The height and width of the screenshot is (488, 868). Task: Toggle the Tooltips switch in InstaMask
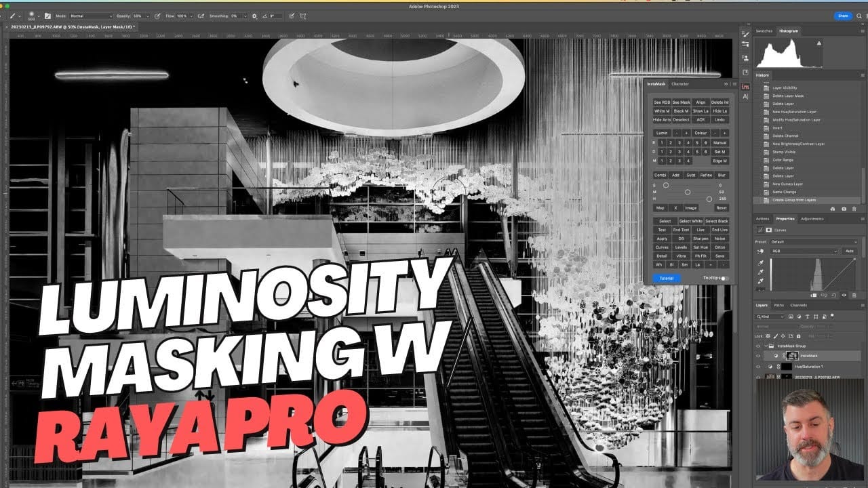724,278
